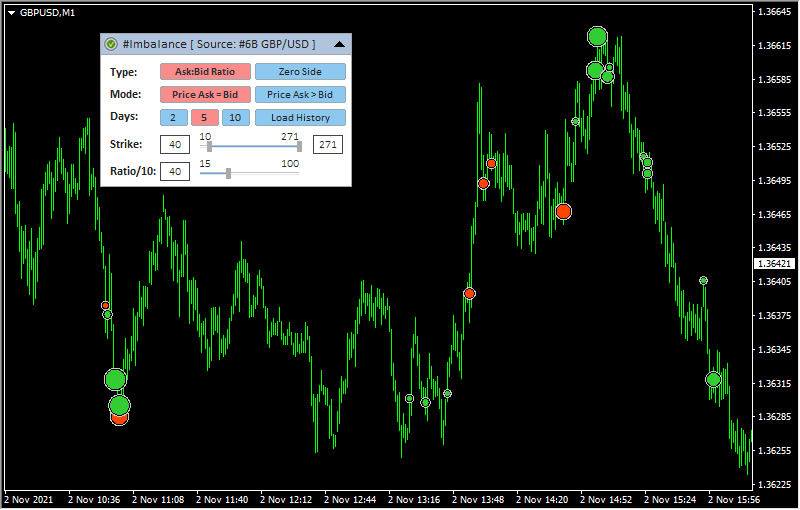Click the green imbalance marker near 15:56
The height and width of the screenshot is (510, 800).
pyautogui.click(x=713, y=380)
